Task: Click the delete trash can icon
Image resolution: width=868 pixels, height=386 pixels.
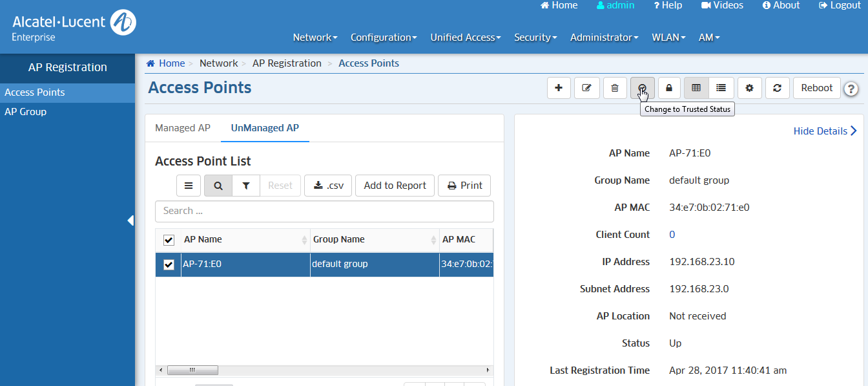Action: 615,88
